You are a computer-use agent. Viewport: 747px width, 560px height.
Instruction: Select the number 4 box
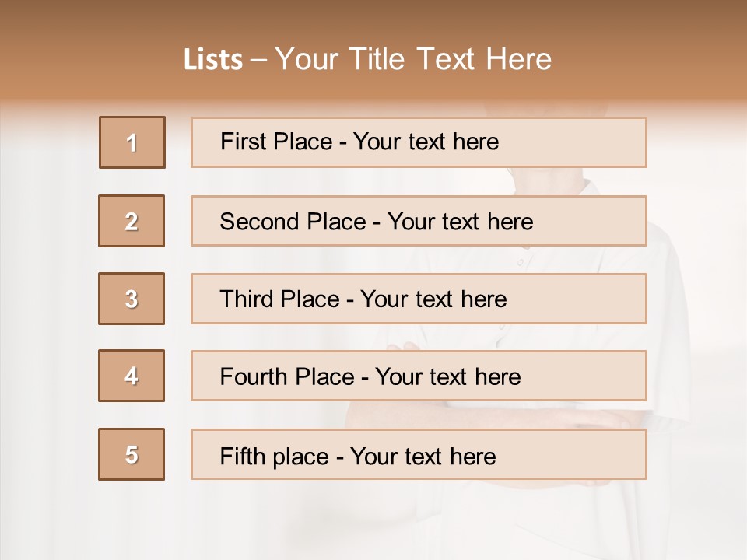pos(132,376)
